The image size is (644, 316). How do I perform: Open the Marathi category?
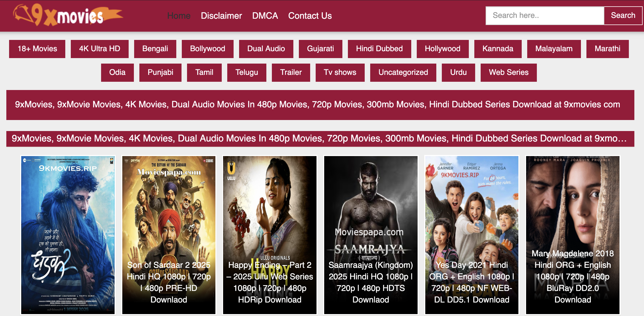tap(608, 49)
